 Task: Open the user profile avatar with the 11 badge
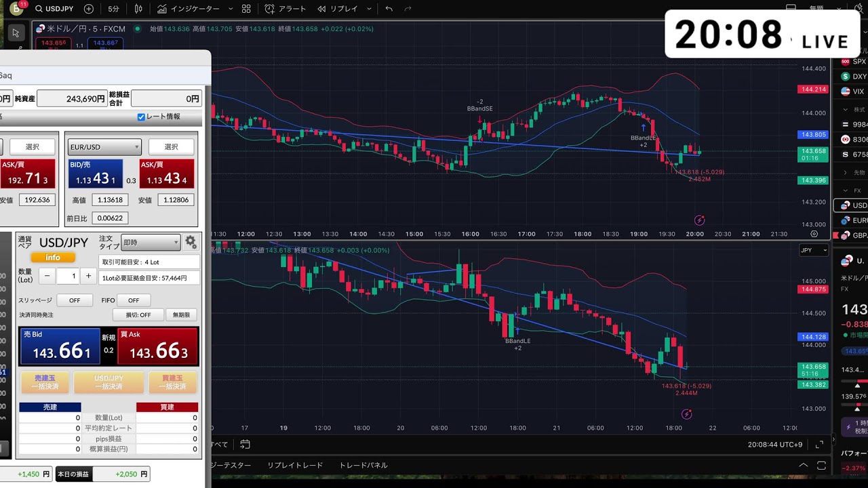point(17,8)
